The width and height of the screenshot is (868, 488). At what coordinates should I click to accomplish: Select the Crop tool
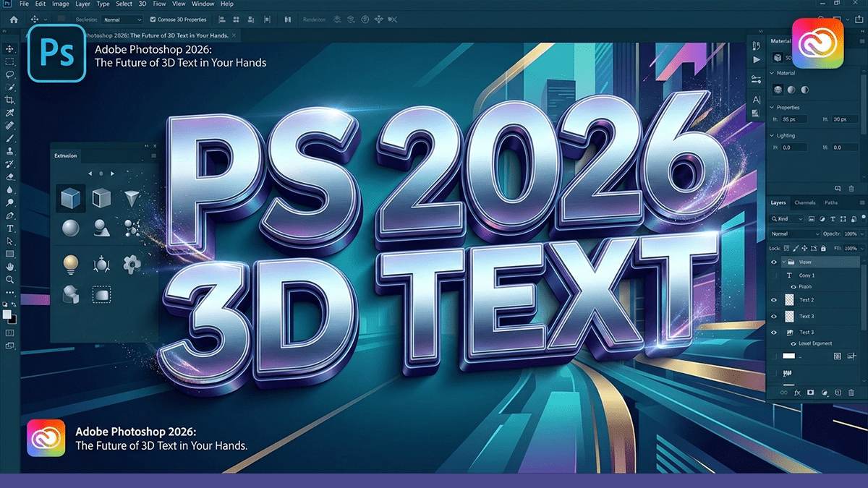point(10,98)
